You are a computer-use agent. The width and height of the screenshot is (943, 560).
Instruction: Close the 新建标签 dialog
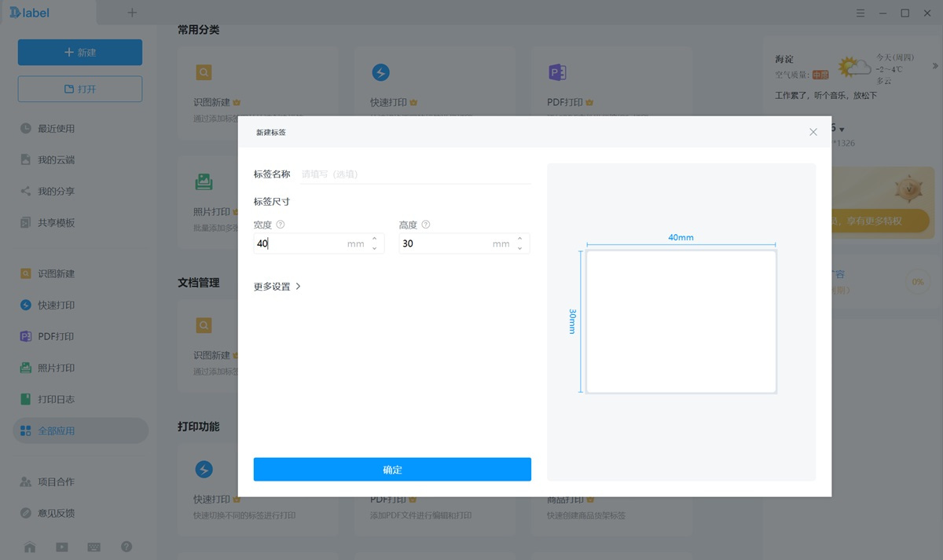[813, 132]
